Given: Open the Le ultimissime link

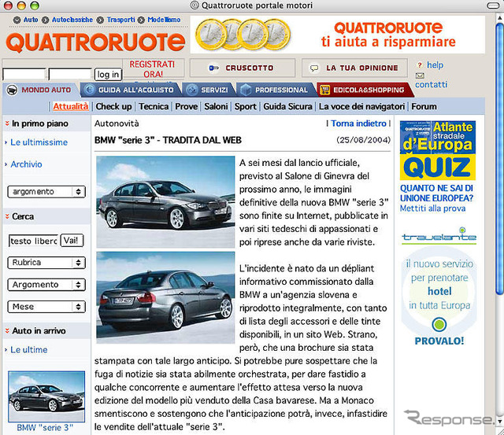Looking at the screenshot, I should pos(39,142).
